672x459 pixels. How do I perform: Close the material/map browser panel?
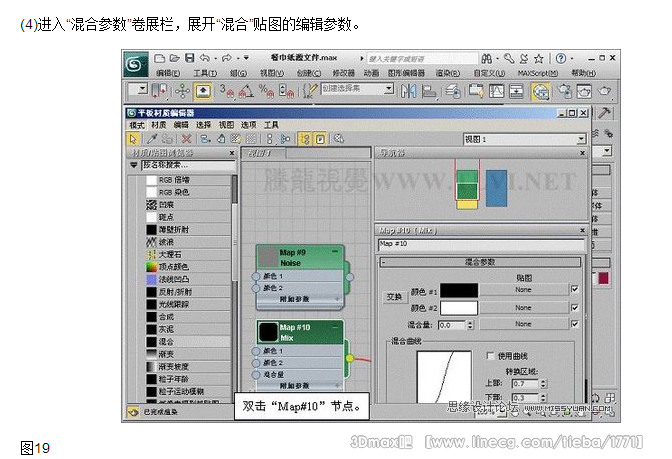point(232,153)
